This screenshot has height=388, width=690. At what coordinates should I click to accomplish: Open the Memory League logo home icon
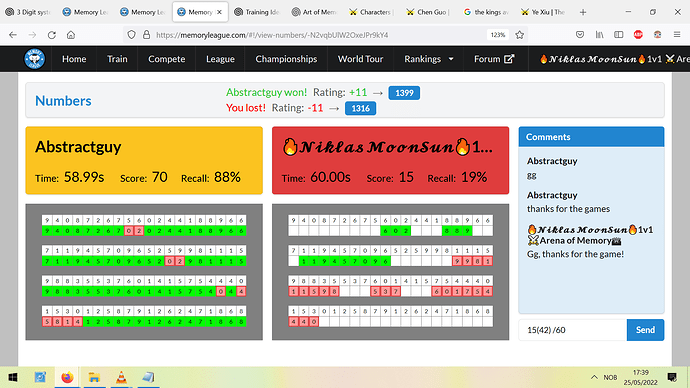tap(35, 59)
